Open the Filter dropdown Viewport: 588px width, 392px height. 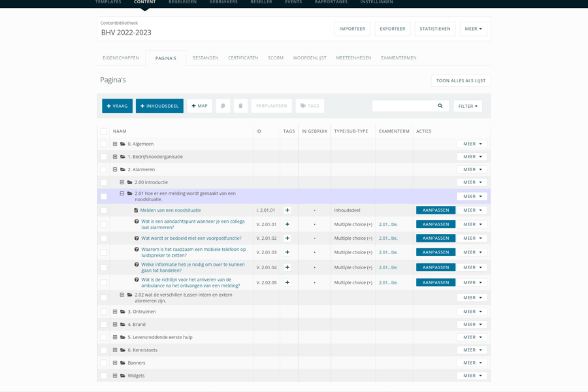click(x=468, y=106)
